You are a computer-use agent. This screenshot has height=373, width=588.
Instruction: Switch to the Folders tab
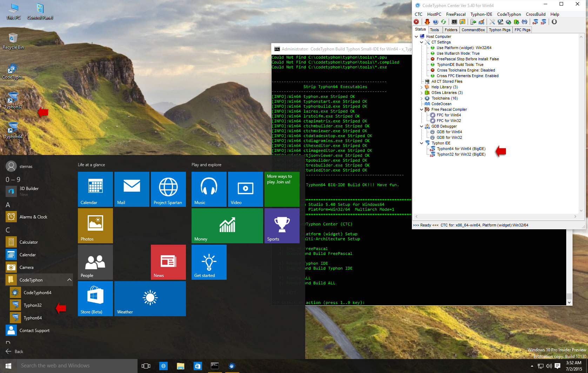[451, 30]
